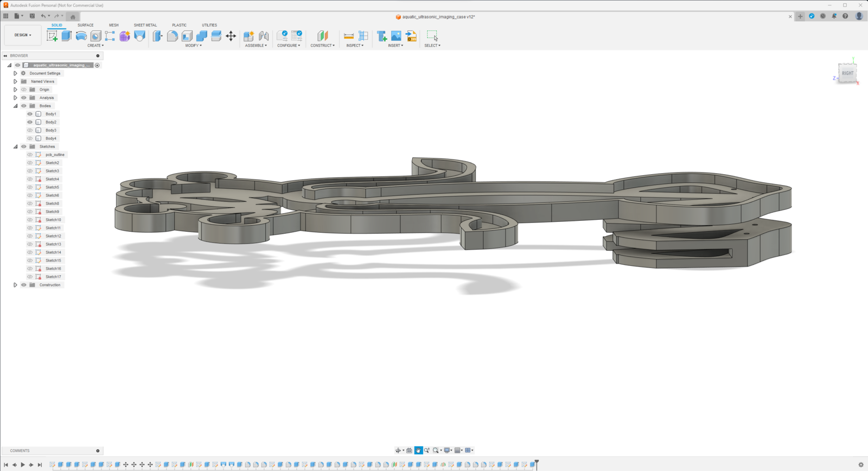868x471 pixels.
Task: Activate the Pan tool in navigation bar
Action: pyautogui.click(x=418, y=450)
